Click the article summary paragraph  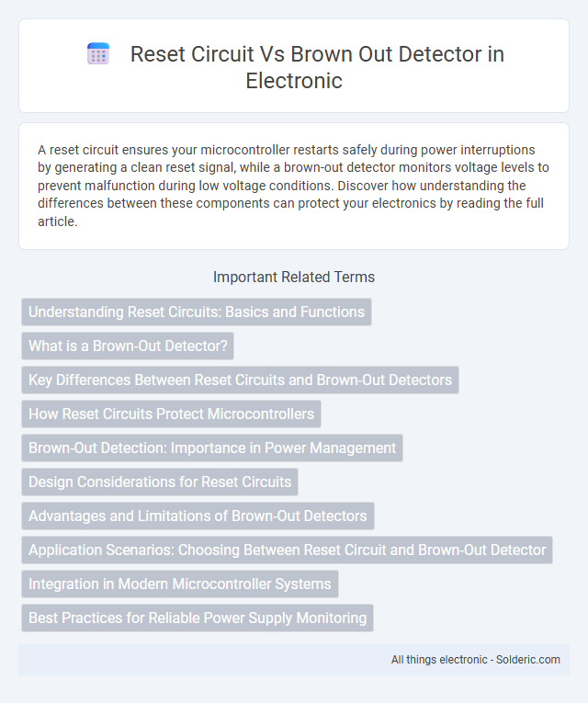[294, 185]
